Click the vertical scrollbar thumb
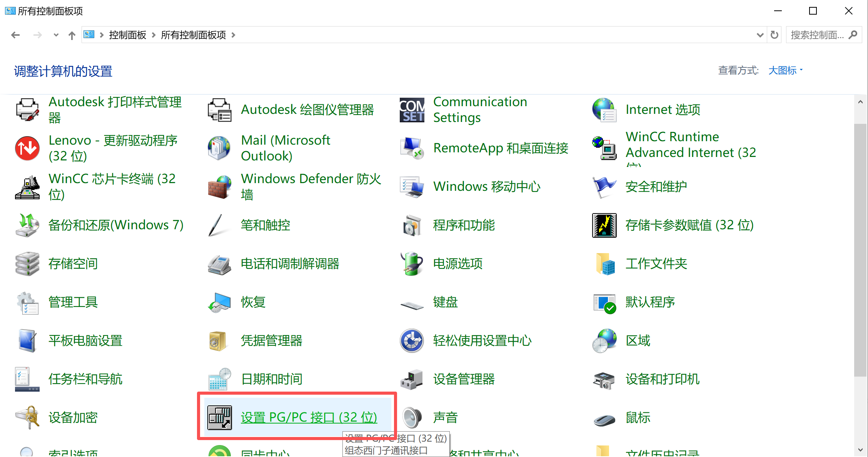Screen dimensions: 868x457 861,250
